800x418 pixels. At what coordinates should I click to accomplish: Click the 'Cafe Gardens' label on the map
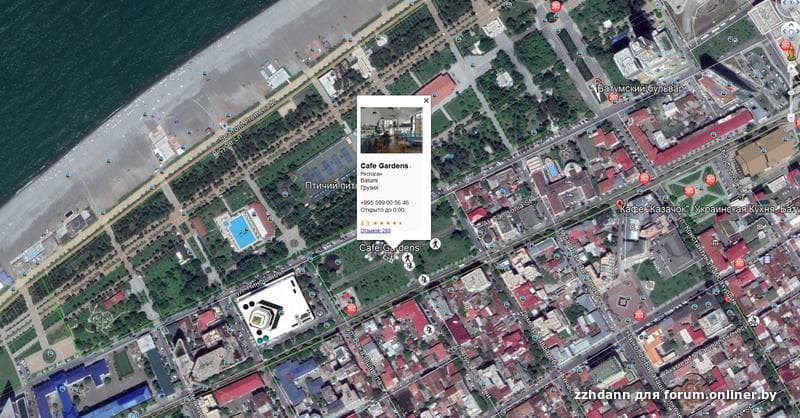click(389, 248)
